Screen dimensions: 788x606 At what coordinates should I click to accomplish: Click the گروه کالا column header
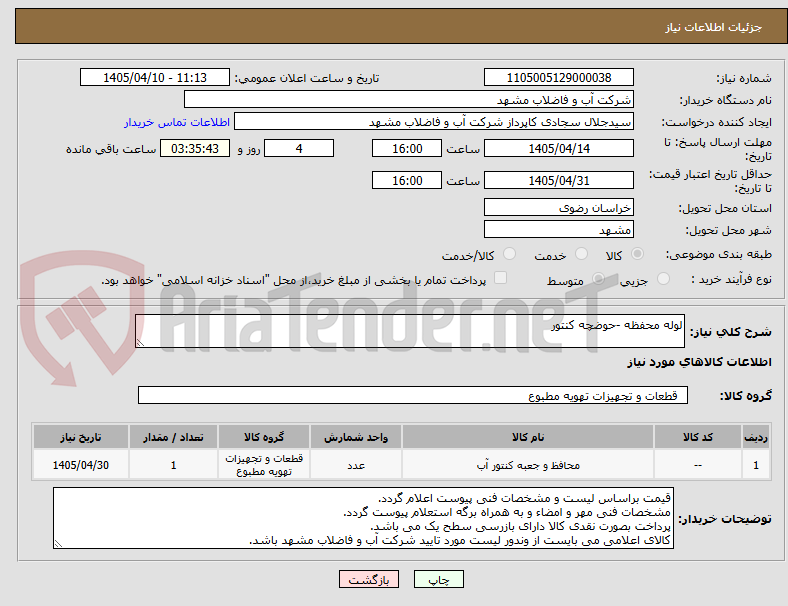(264, 437)
